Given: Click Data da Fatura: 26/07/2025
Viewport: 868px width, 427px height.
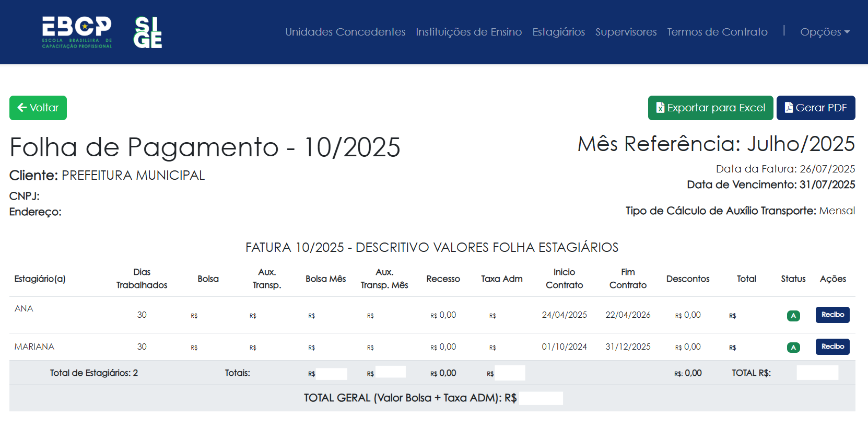Looking at the screenshot, I should (x=785, y=169).
